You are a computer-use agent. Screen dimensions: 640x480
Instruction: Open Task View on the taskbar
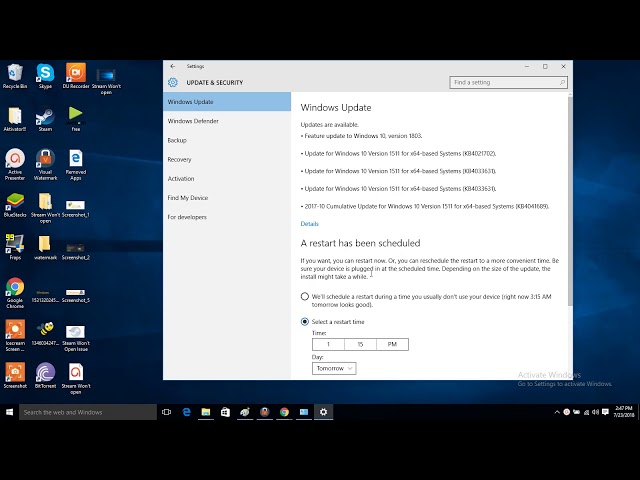pos(167,412)
